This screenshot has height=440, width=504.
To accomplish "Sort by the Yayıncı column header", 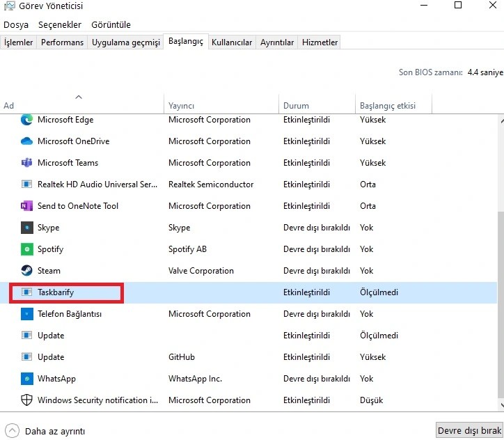I will coord(221,104).
